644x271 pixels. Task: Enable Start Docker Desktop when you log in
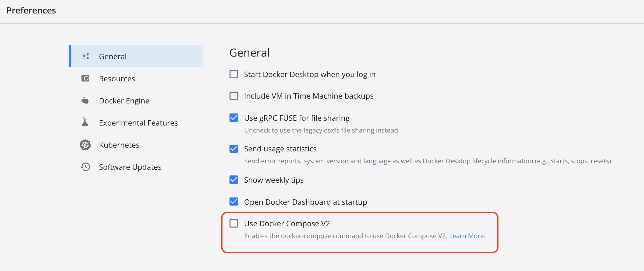[234, 74]
